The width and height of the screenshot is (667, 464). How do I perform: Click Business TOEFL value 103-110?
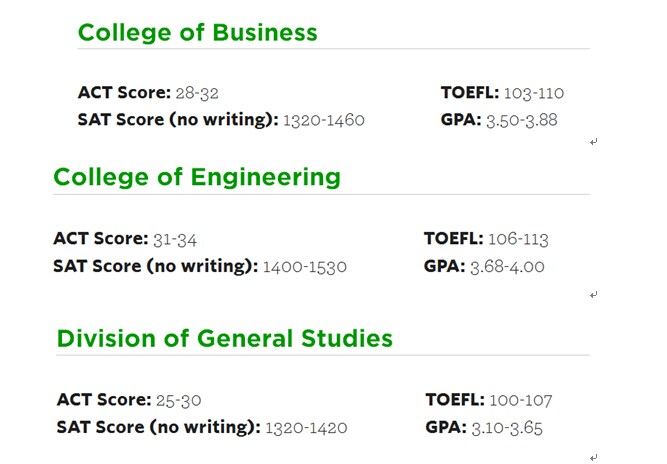point(534,93)
